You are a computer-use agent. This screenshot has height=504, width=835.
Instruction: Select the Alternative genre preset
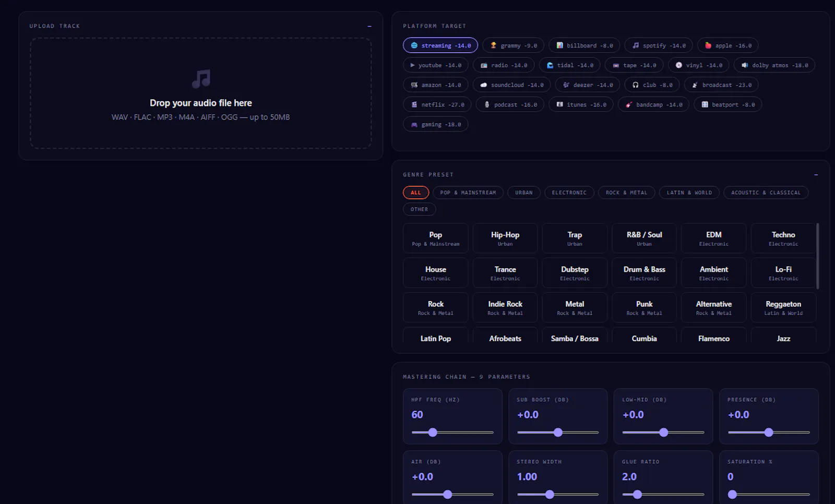714,307
